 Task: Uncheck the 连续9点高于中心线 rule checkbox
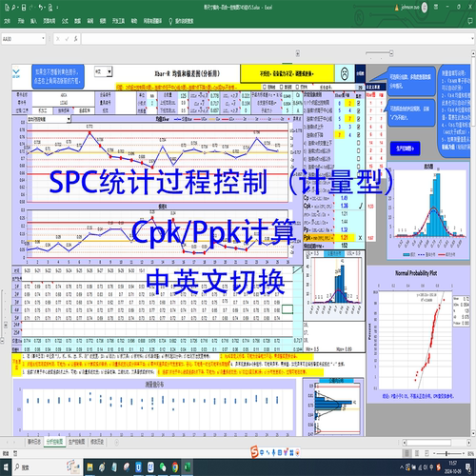(359, 110)
